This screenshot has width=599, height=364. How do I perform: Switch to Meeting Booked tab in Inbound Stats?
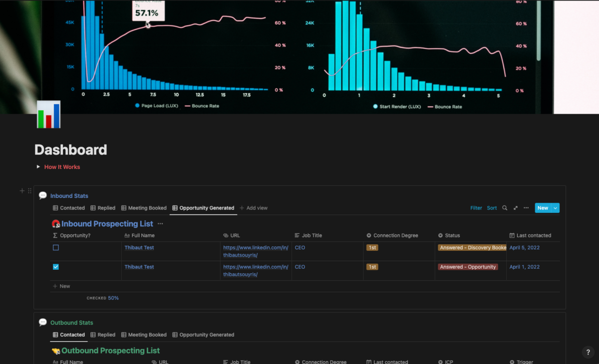144,208
